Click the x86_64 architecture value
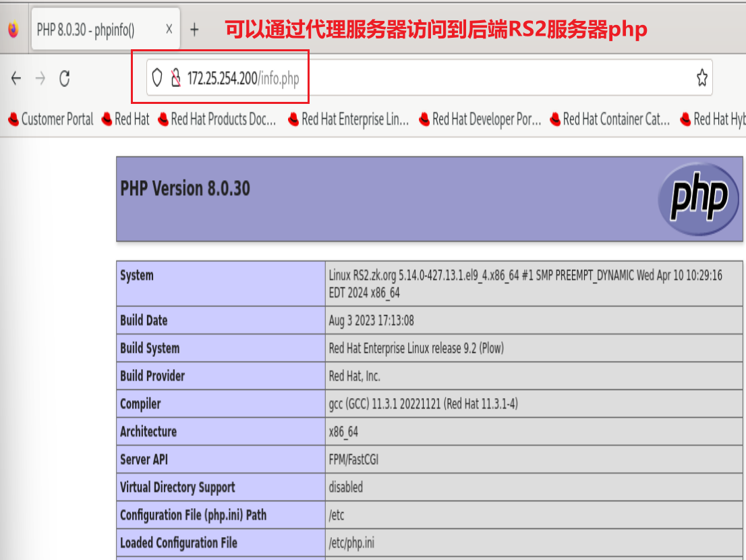 343,432
